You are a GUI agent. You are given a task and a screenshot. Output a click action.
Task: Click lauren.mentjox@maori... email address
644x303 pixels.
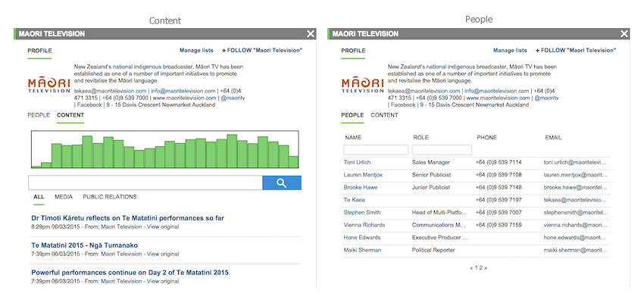[x=574, y=175]
